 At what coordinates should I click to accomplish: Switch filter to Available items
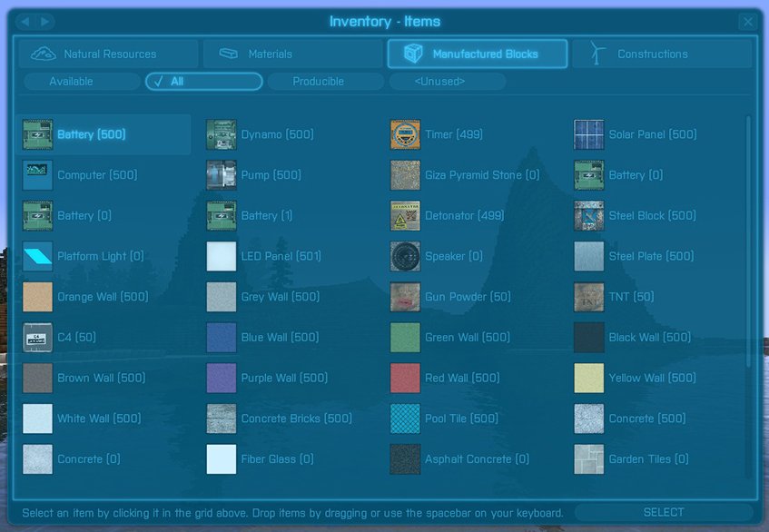82,82
